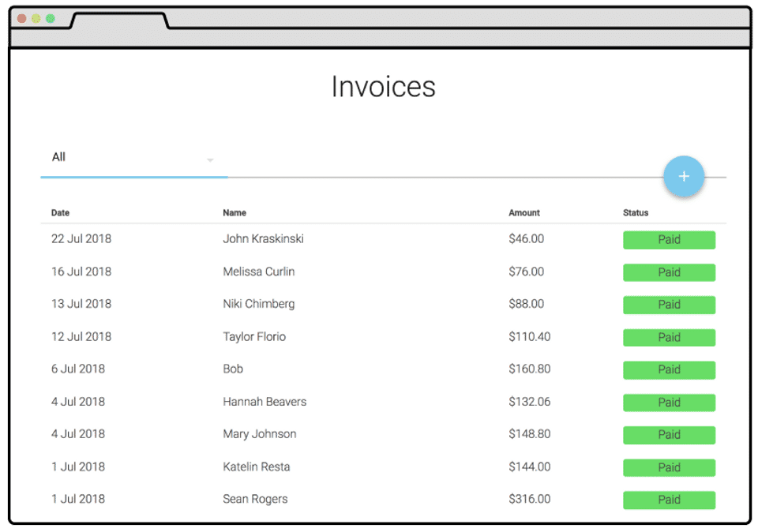Click the date 13 Jul 2018
The height and width of the screenshot is (532, 758).
coord(81,304)
